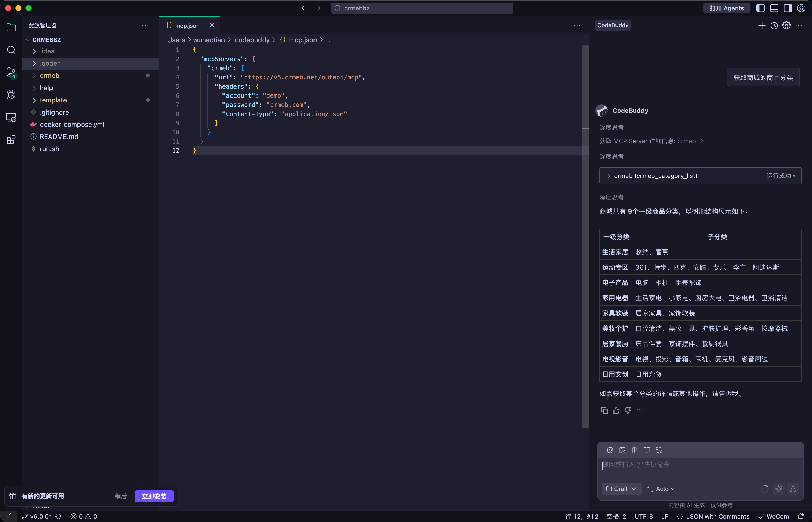Open the Auto model dropdown
This screenshot has height=522, width=812.
click(x=661, y=489)
